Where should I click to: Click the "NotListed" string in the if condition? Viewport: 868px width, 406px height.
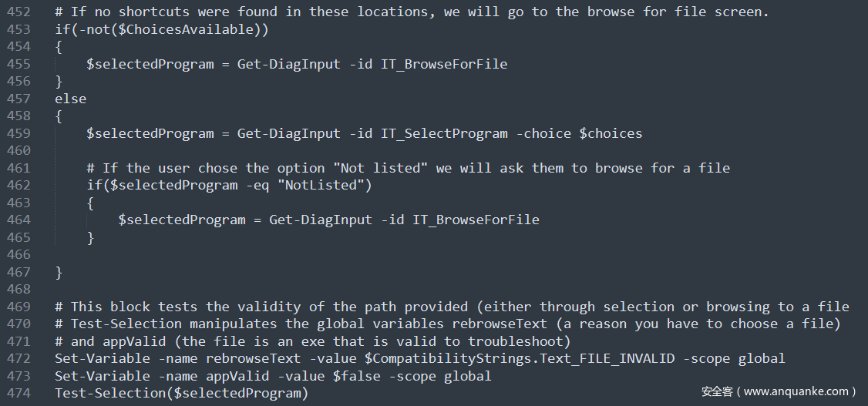pyautogui.click(x=325, y=185)
